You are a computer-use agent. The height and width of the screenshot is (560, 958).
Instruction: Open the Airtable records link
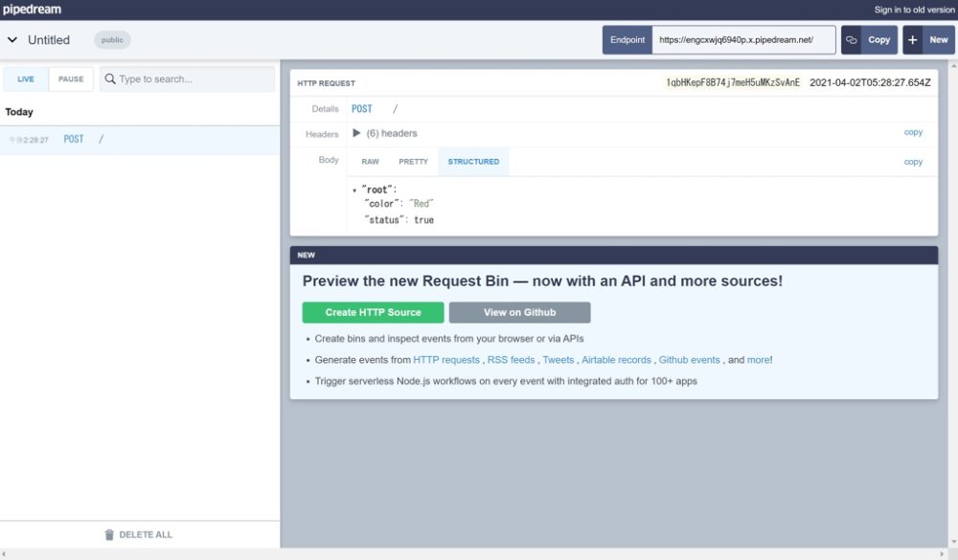pos(616,359)
